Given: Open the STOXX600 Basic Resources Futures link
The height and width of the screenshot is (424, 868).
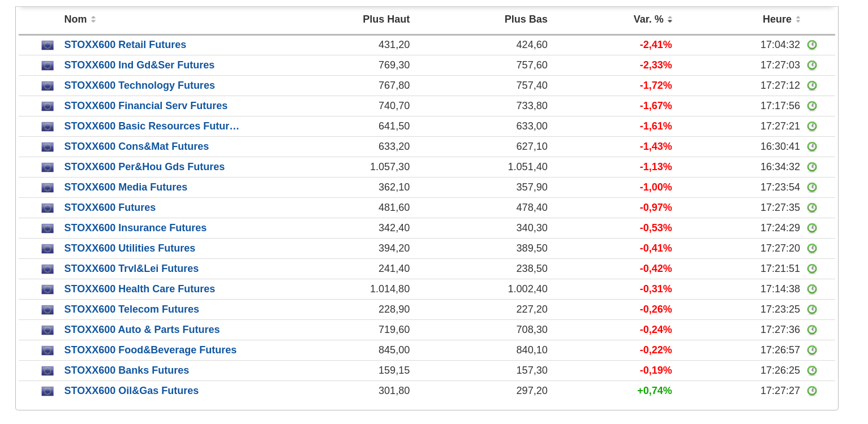Looking at the screenshot, I should pos(152,126).
